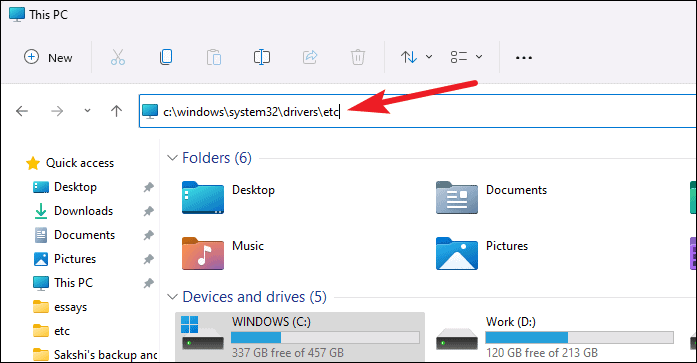Unpin Desktop using its pin icon
The image size is (697, 363).
pyautogui.click(x=148, y=187)
